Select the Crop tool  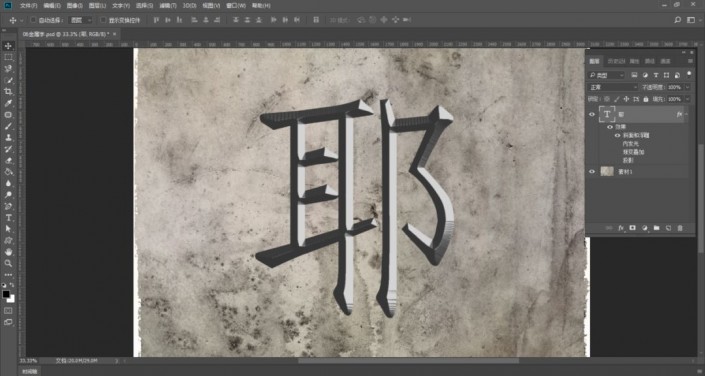click(x=8, y=92)
